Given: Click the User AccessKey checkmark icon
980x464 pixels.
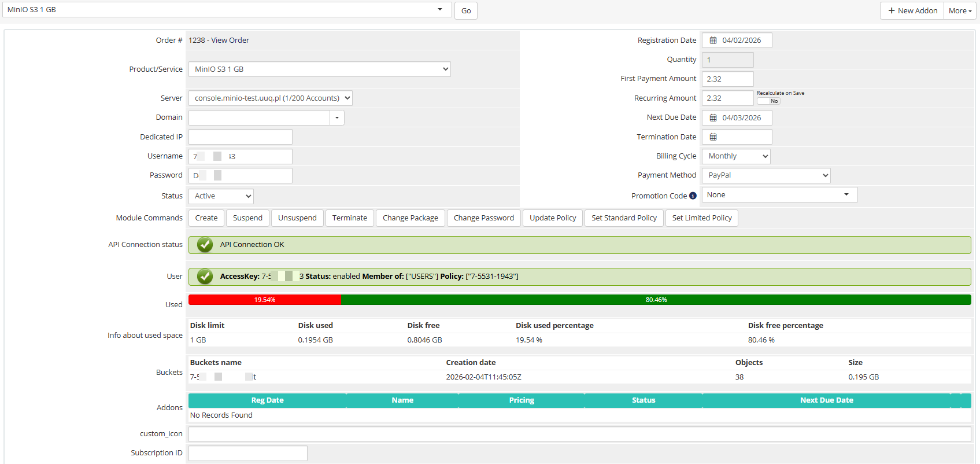Looking at the screenshot, I should coord(205,277).
